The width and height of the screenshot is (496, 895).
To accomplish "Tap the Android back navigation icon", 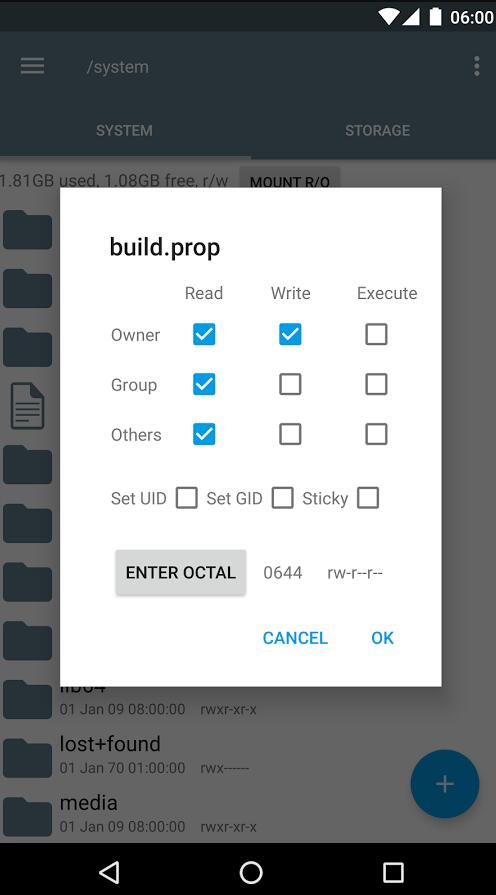I will tap(108, 872).
